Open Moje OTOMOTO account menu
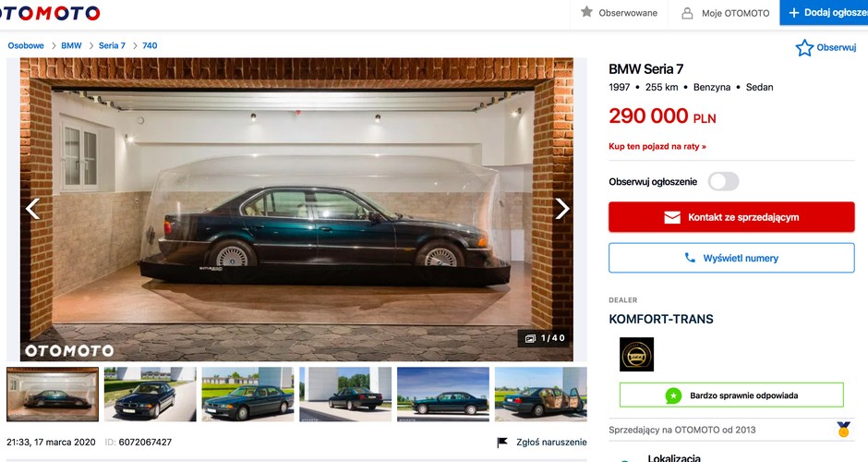 coord(725,13)
